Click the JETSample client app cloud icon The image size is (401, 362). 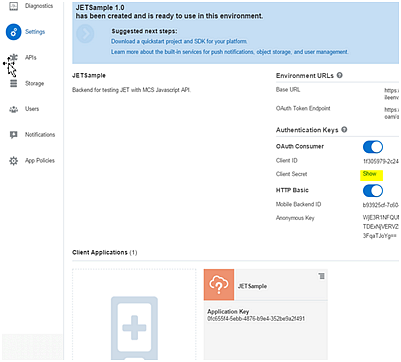pyautogui.click(x=219, y=285)
